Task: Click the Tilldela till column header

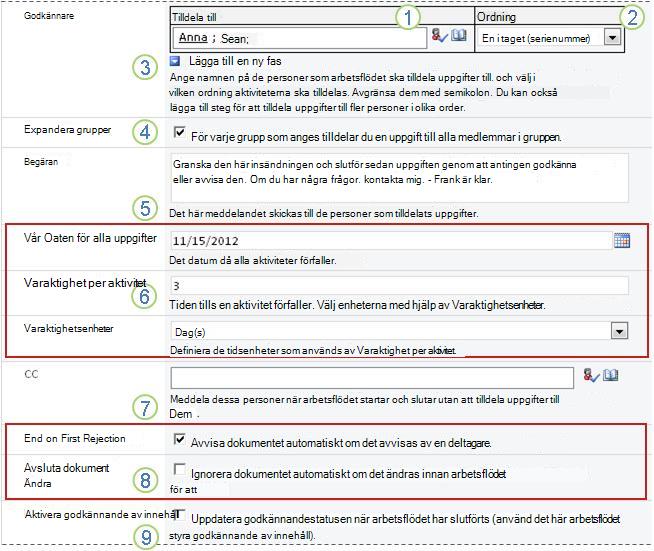Action: pos(194,17)
